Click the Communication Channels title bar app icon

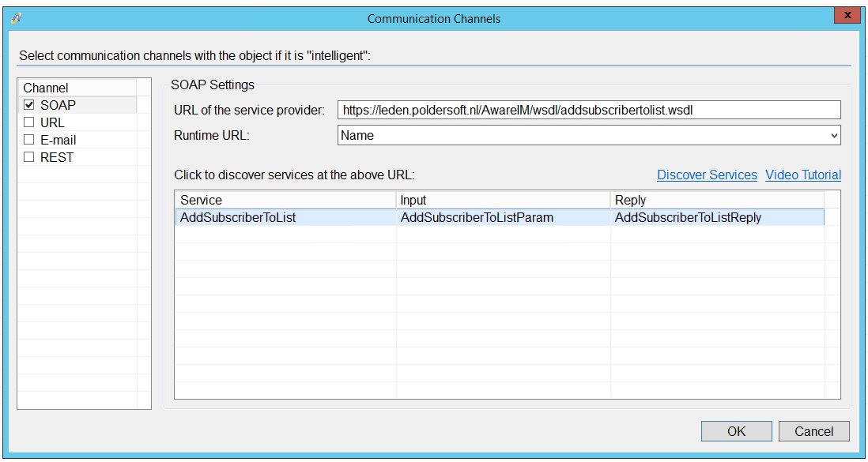tap(16, 18)
